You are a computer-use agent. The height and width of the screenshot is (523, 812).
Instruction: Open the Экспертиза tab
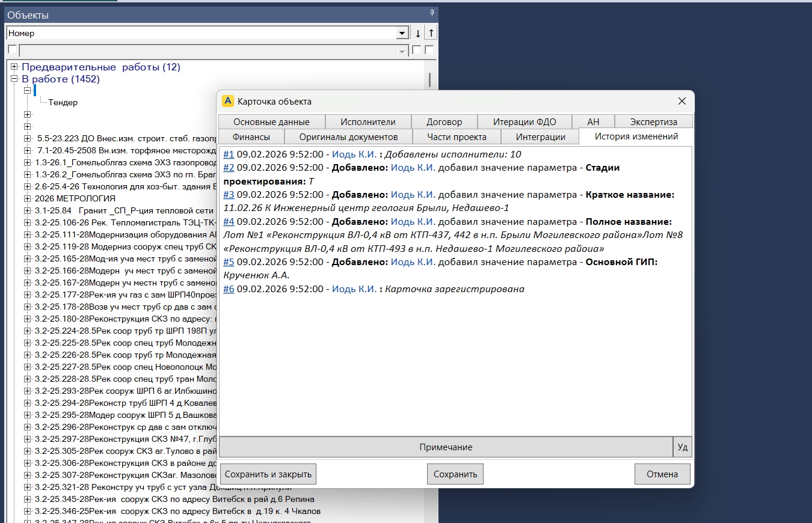pos(653,121)
